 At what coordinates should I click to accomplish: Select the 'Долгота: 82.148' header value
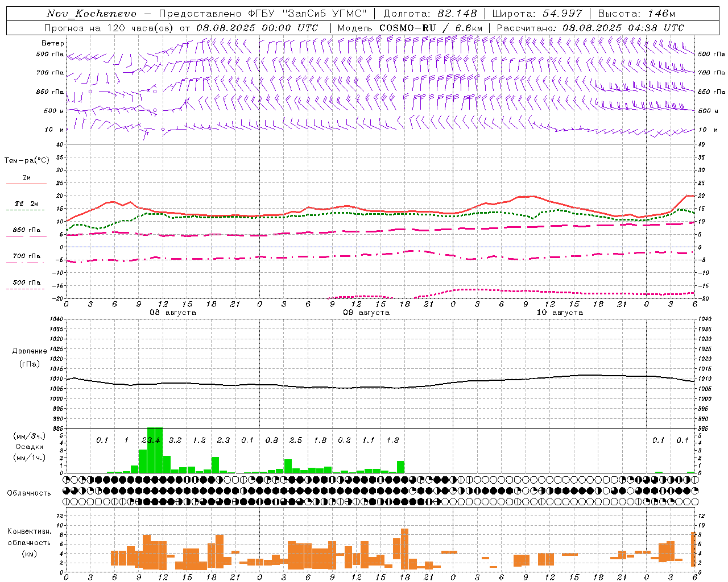tap(430, 14)
